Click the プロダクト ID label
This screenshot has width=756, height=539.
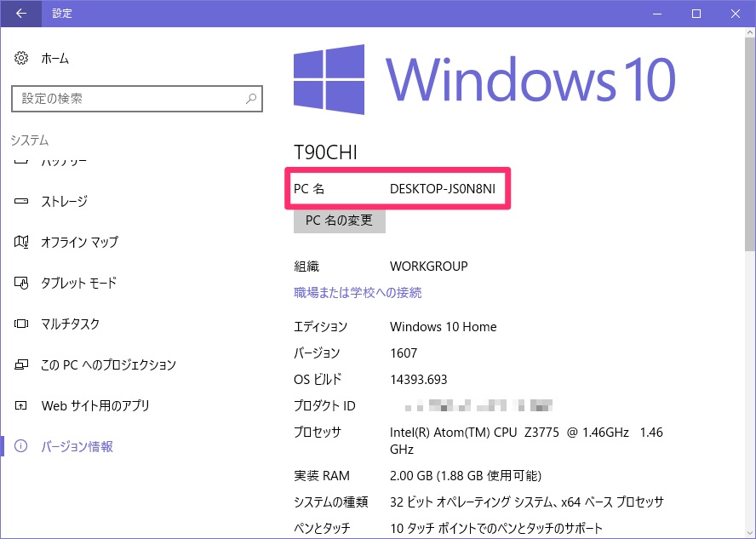point(324,406)
